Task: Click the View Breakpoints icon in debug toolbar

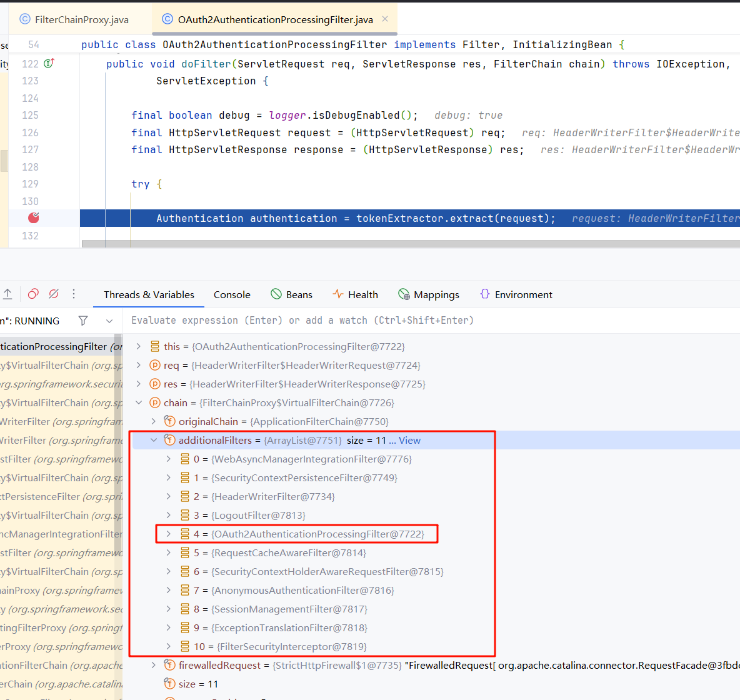Action: click(x=33, y=294)
